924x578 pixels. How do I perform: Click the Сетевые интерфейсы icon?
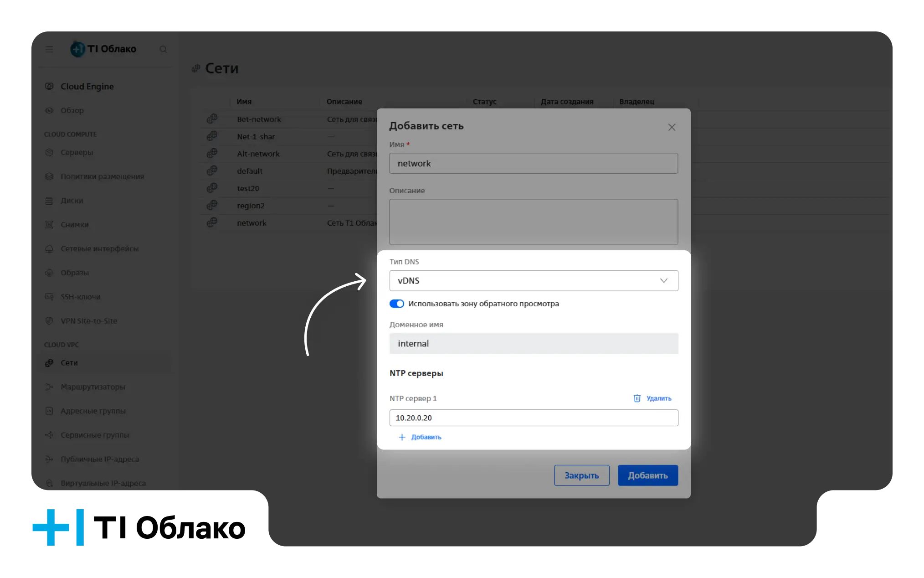coord(49,248)
